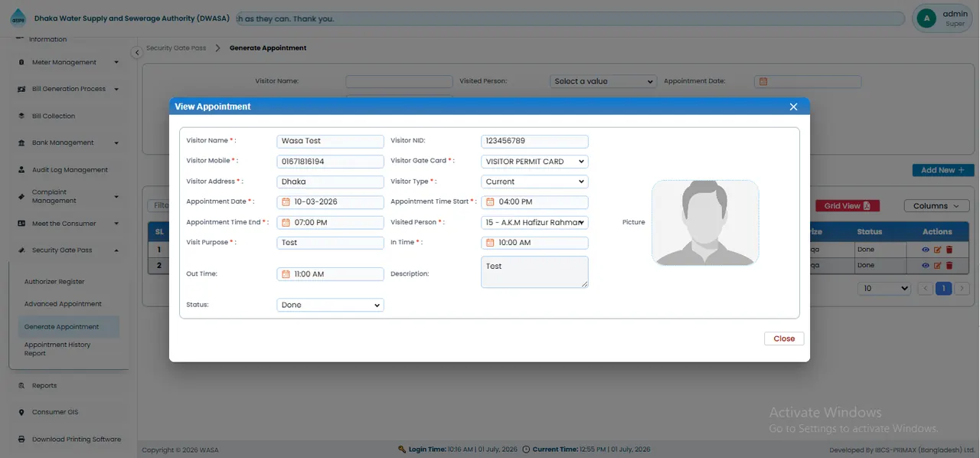The image size is (980, 458).
Task: Open calendar icon in Appointment Date field
Action: tap(286, 202)
